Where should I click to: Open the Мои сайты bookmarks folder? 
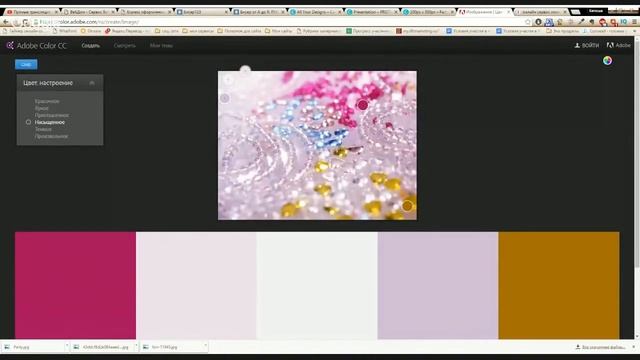[278, 31]
